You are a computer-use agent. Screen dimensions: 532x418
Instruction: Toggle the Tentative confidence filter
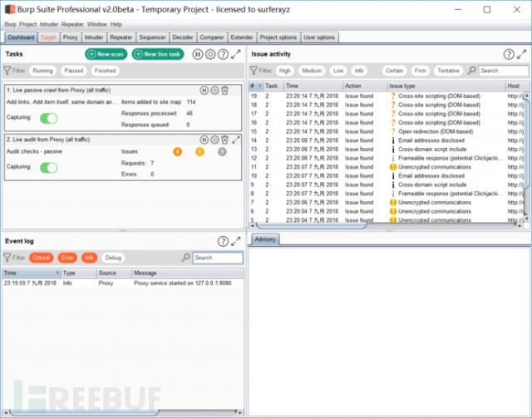(x=448, y=71)
